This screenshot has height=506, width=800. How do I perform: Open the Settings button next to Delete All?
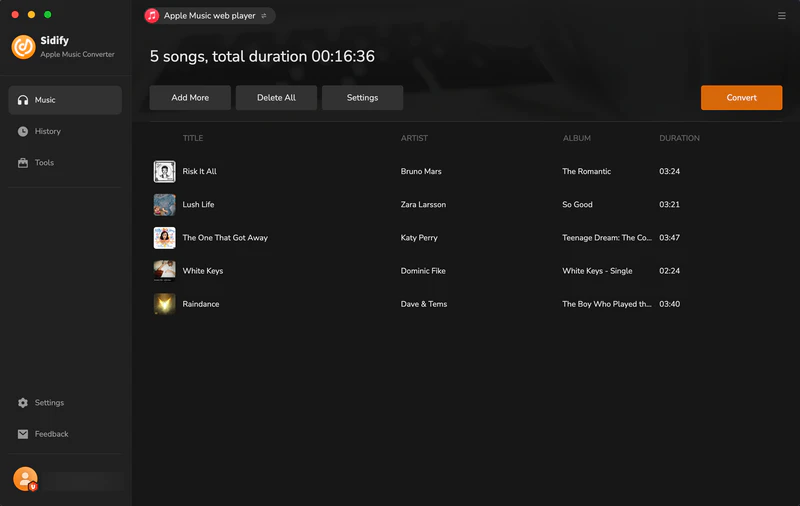(x=362, y=97)
